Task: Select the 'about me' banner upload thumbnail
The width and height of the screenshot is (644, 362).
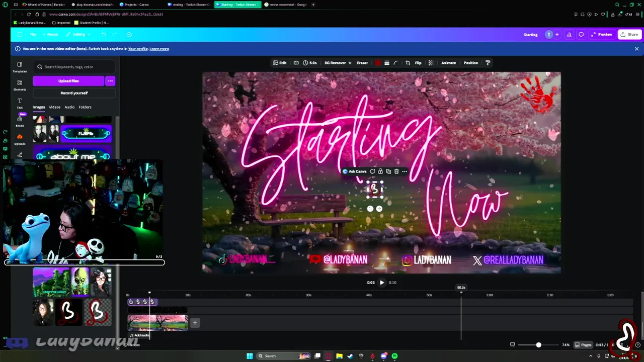Action: click(x=72, y=153)
